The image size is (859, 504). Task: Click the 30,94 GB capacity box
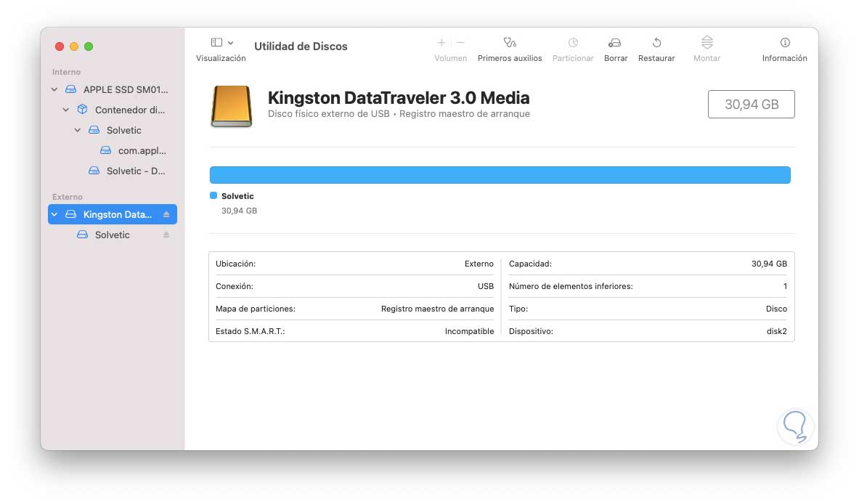[x=751, y=104]
